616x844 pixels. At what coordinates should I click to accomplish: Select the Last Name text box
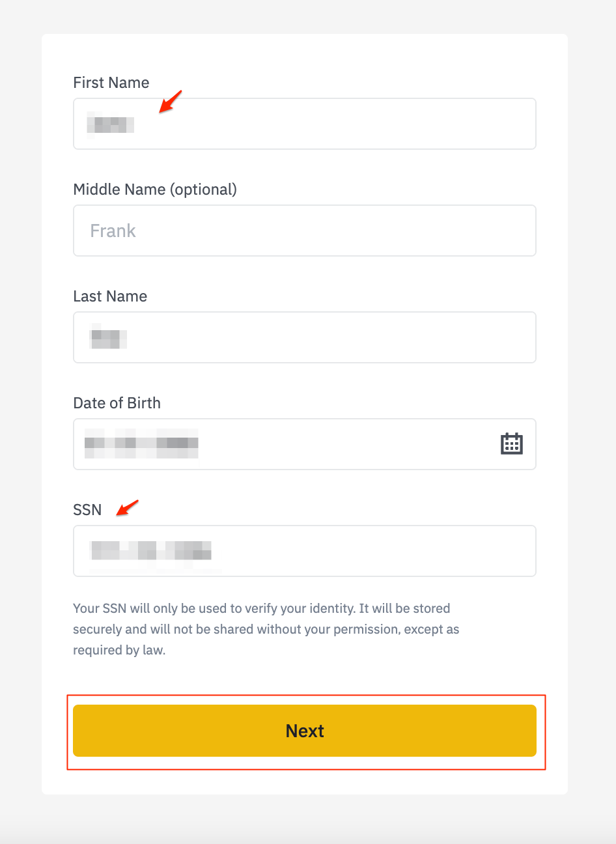[x=305, y=337]
